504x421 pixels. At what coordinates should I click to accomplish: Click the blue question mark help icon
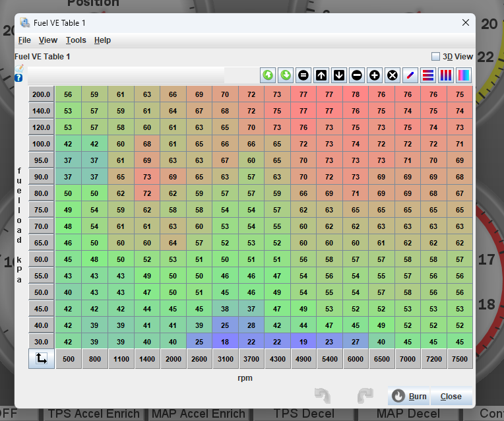[x=19, y=78]
